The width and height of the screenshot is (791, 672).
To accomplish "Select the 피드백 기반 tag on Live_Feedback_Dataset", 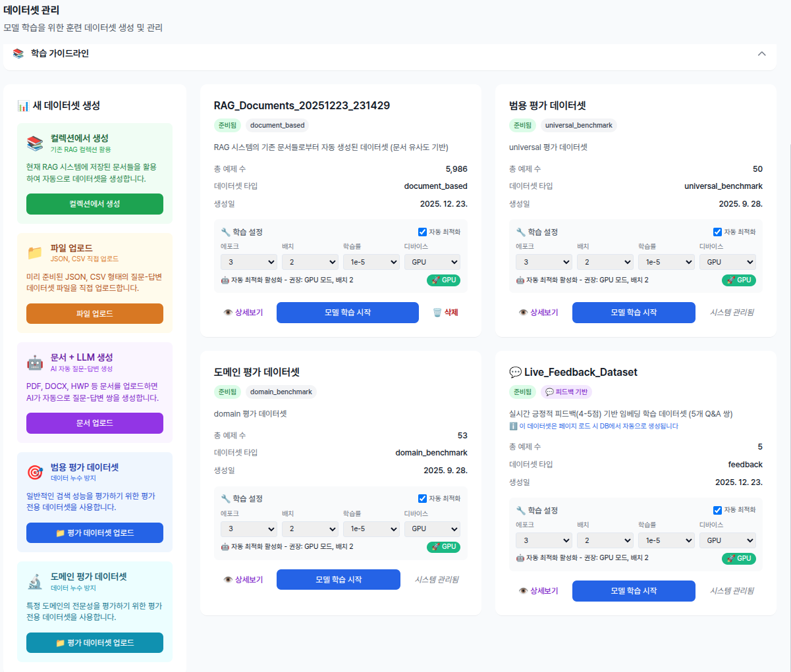I will pyautogui.click(x=566, y=392).
